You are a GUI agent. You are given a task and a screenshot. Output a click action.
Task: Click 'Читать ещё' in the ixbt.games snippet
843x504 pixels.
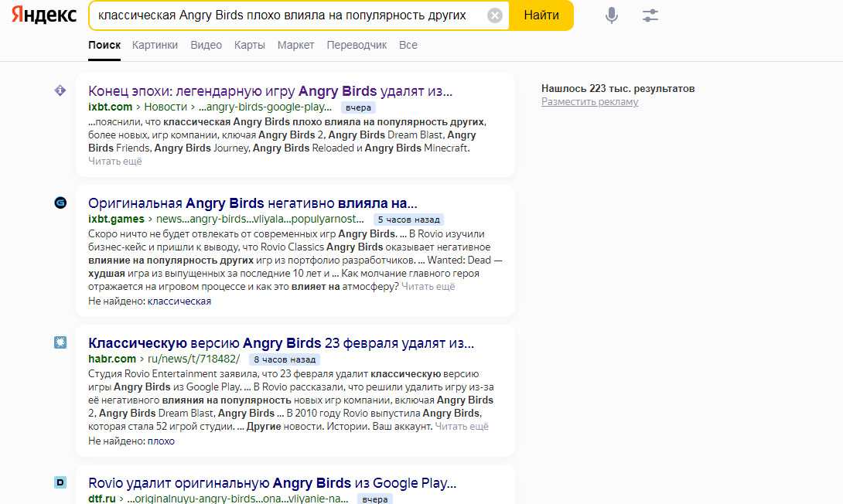428,286
